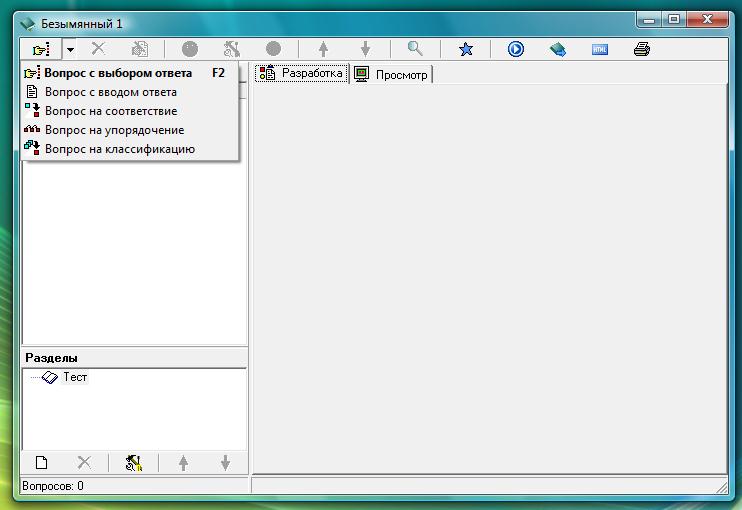Click the book icon beside 'Тест'

[50, 378]
